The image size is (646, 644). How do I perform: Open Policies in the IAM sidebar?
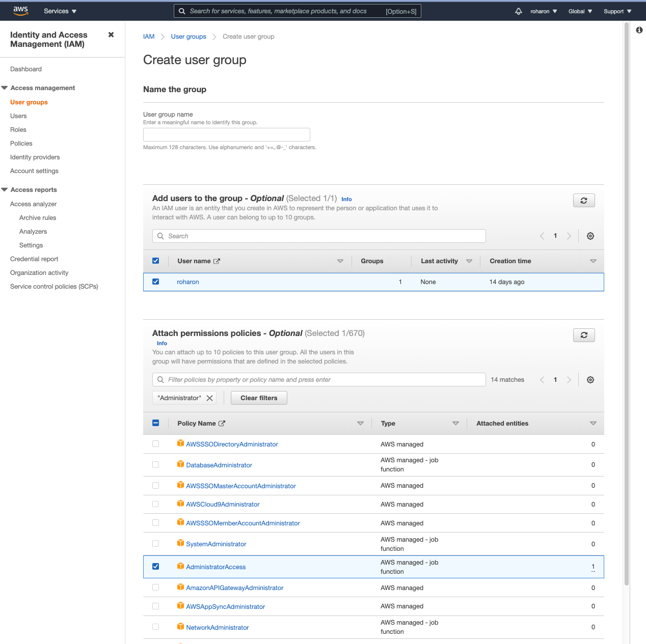[21, 144]
